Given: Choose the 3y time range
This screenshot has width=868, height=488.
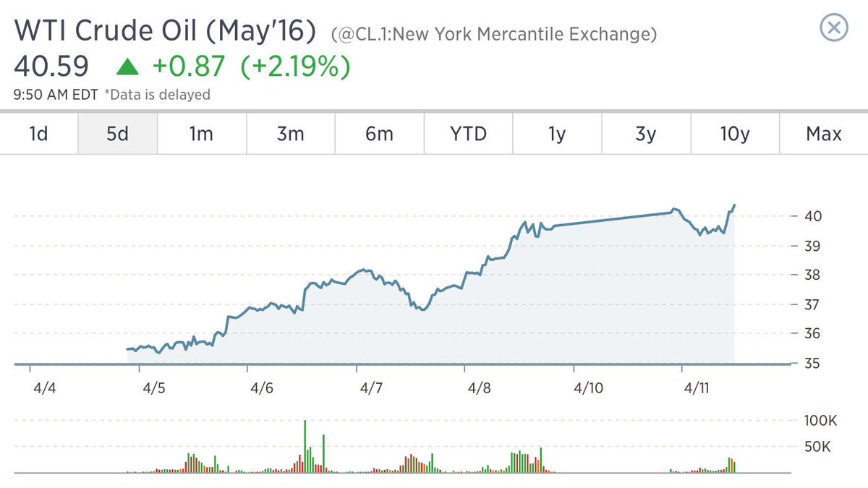Looking at the screenshot, I should click(x=646, y=134).
